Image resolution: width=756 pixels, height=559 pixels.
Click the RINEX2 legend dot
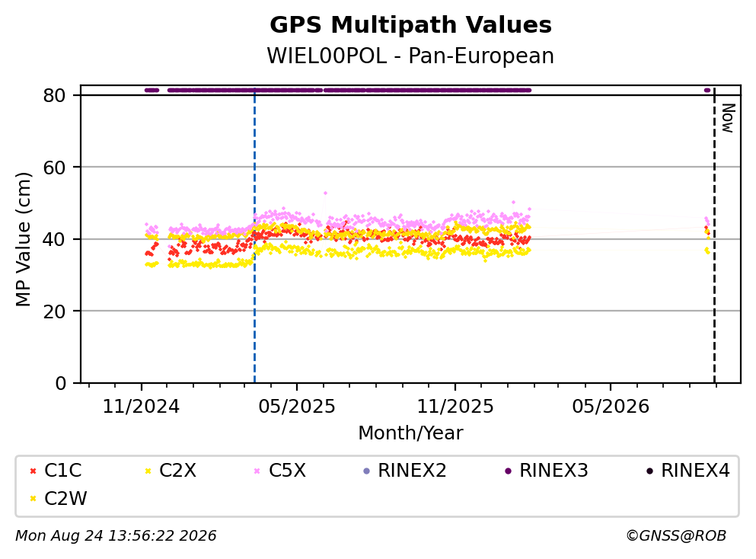[366, 471]
